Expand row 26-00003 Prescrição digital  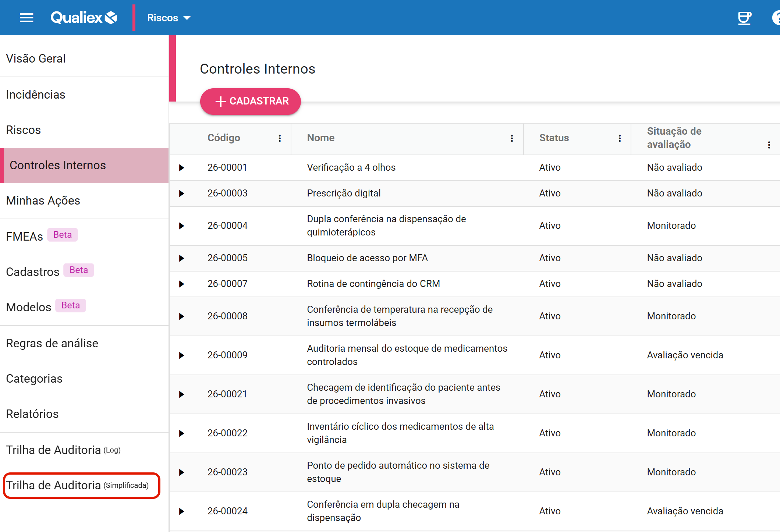click(x=181, y=194)
